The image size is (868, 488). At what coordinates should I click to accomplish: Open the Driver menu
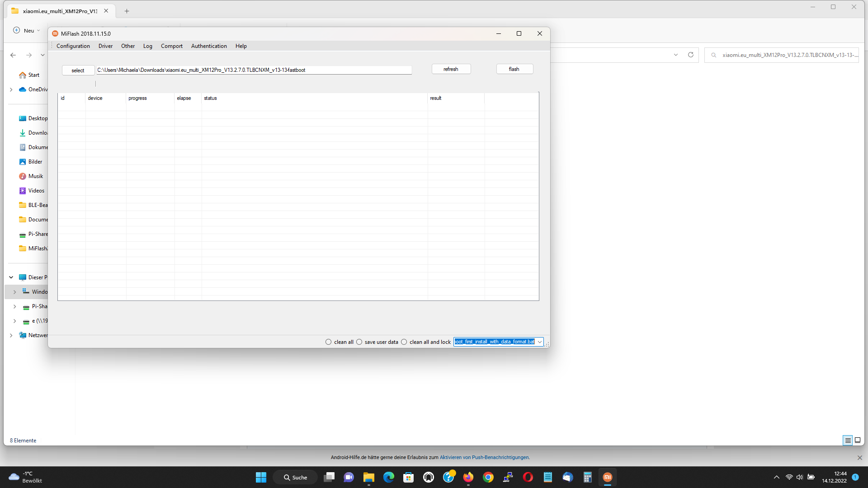(105, 46)
